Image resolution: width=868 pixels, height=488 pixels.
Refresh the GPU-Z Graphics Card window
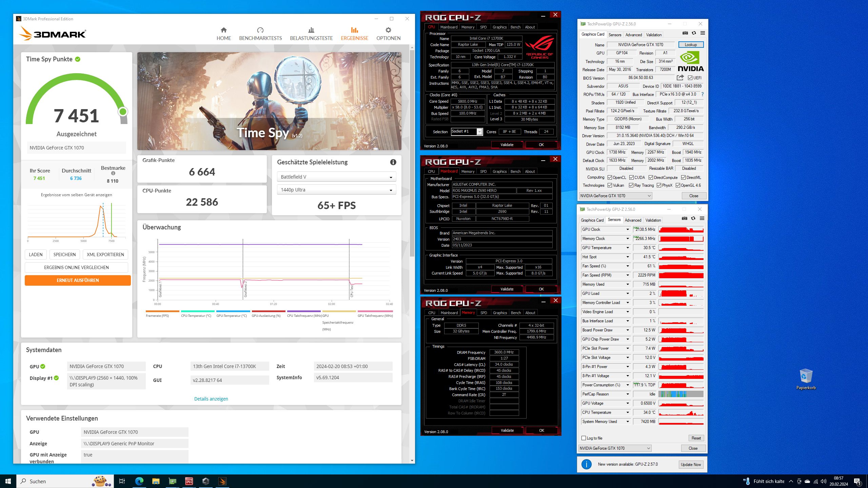[694, 33]
